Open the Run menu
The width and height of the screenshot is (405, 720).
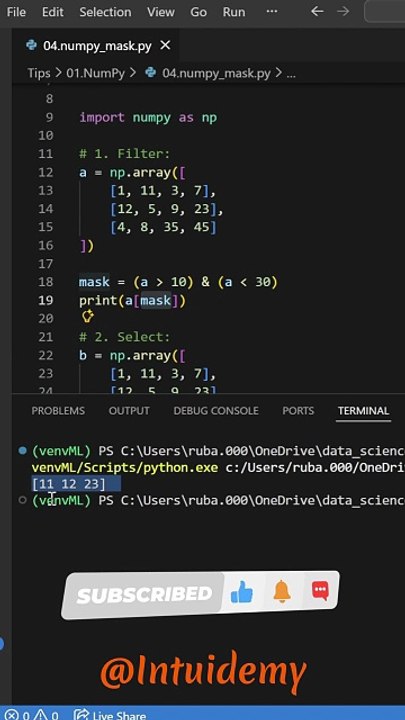pos(234,11)
